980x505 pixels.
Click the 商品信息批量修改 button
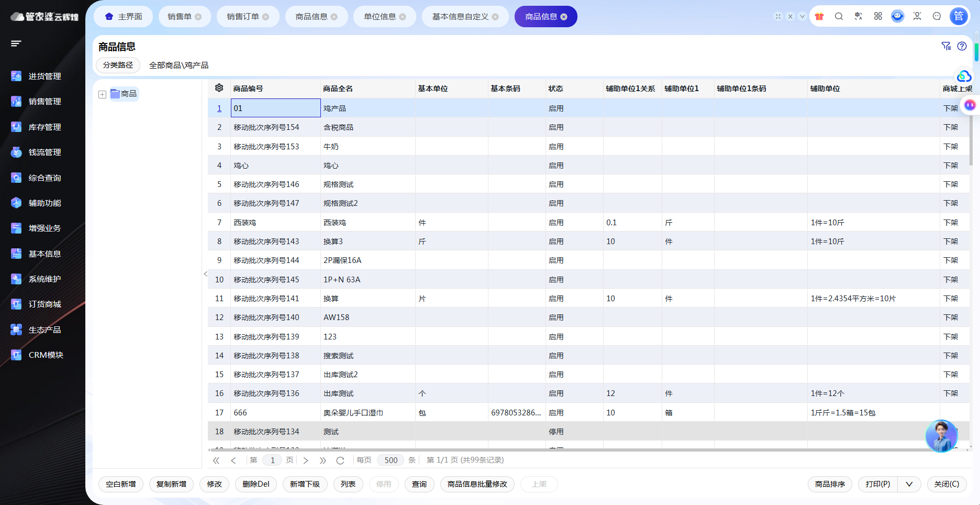[477, 484]
